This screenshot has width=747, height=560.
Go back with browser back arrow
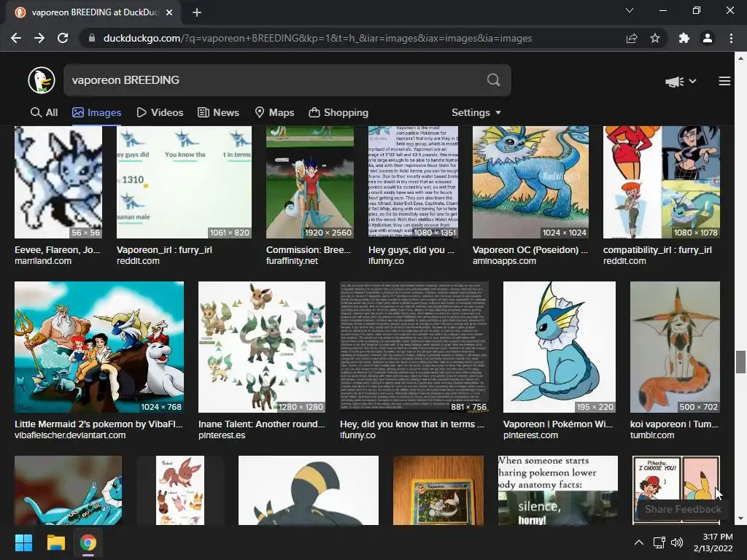16,38
